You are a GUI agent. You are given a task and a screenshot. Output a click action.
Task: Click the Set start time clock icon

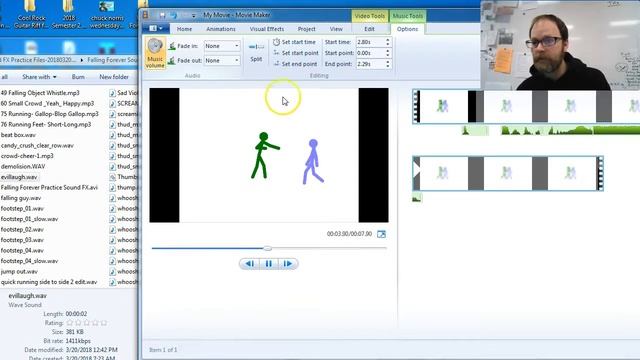pyautogui.click(x=276, y=42)
